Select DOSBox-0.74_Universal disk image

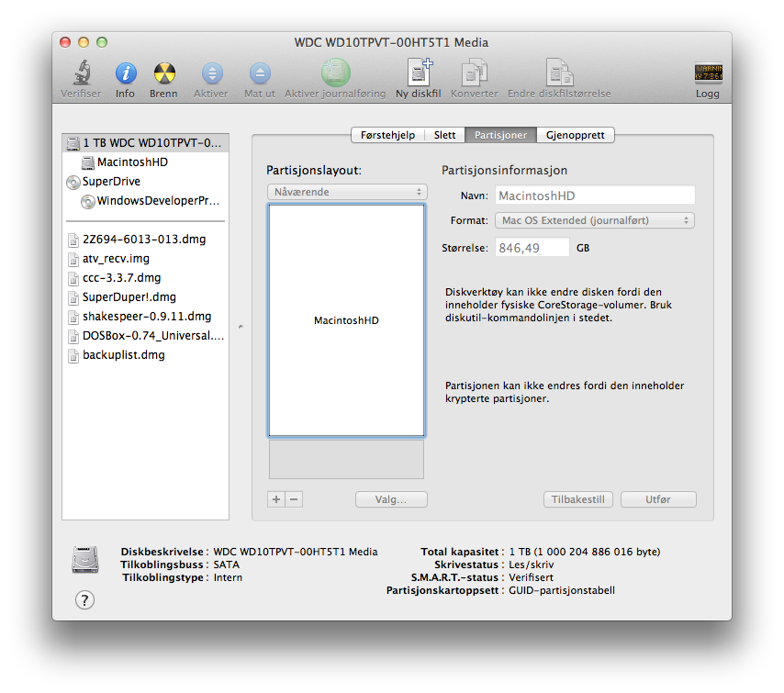pos(145,336)
